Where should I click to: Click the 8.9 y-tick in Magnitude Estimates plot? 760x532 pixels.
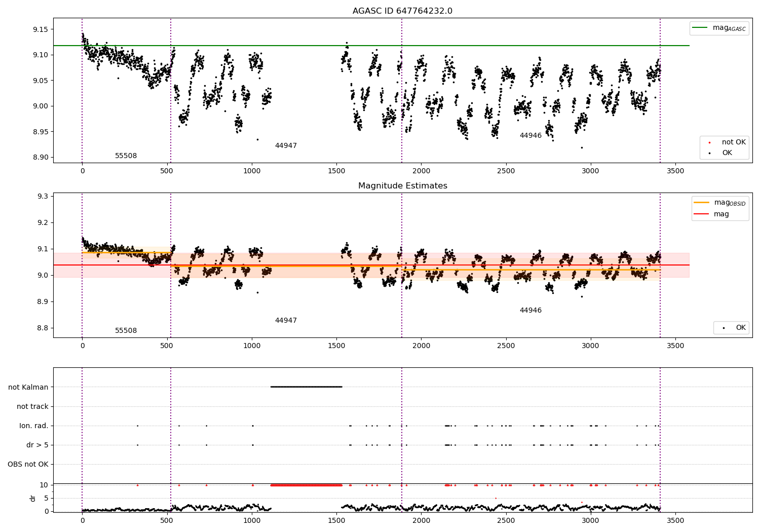[42, 301]
